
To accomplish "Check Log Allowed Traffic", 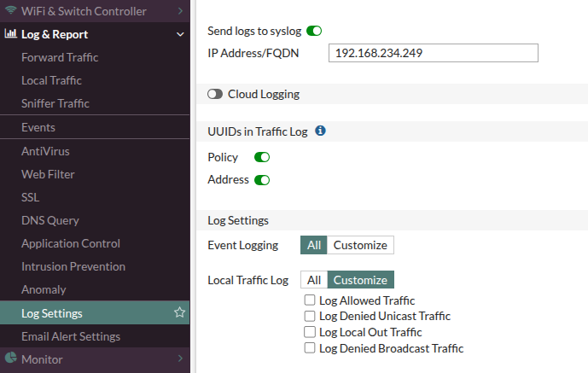I will pos(310,300).
